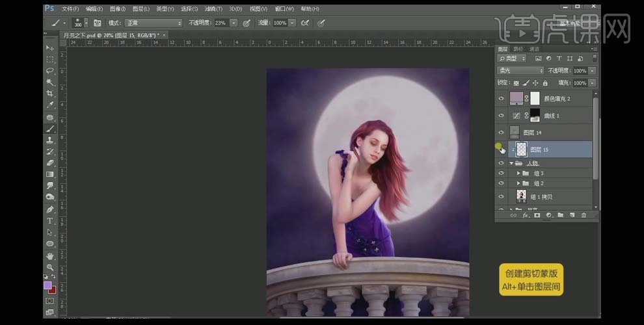Open the 类型 layer filter dropdown

pos(511,58)
